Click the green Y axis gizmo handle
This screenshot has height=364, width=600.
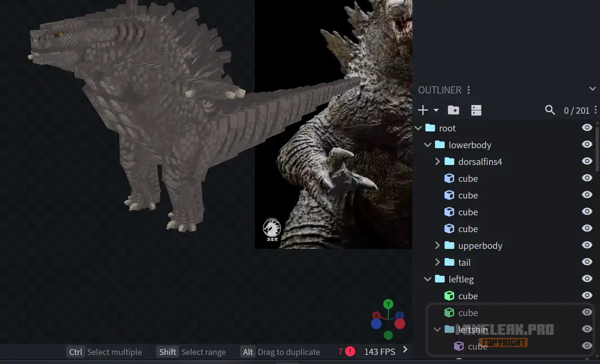click(x=388, y=304)
